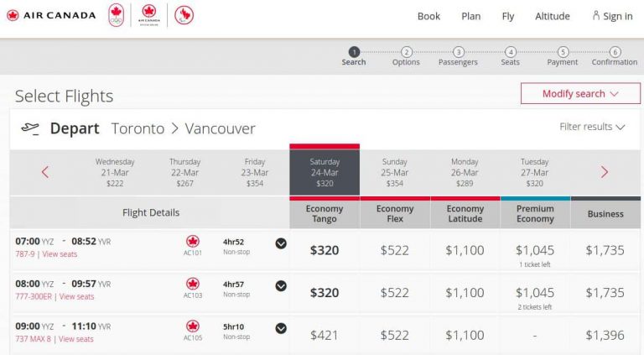Image resolution: width=644 pixels, height=355 pixels.
Task: Select $320 Economy Tango fare for AC101
Action: pyautogui.click(x=325, y=250)
